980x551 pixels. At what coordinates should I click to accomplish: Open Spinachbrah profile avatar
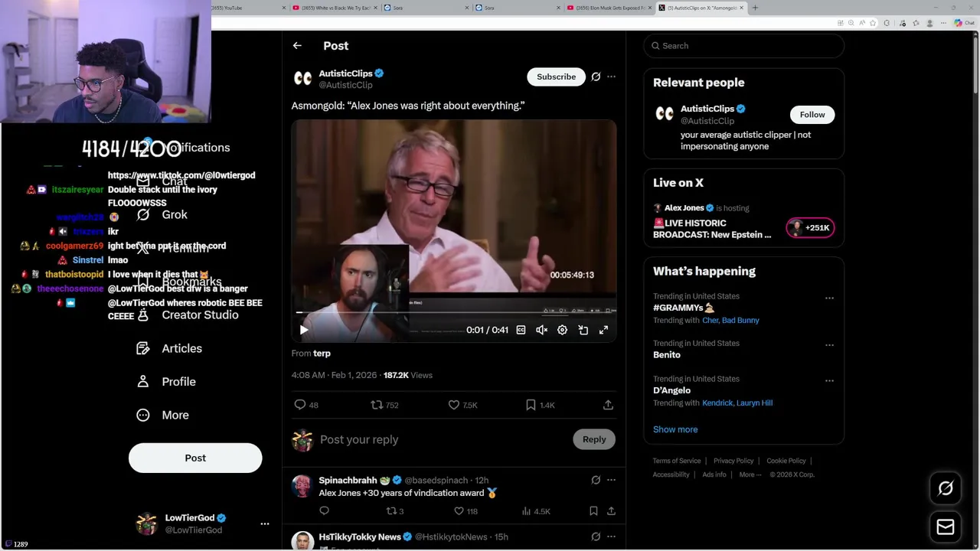point(302,486)
